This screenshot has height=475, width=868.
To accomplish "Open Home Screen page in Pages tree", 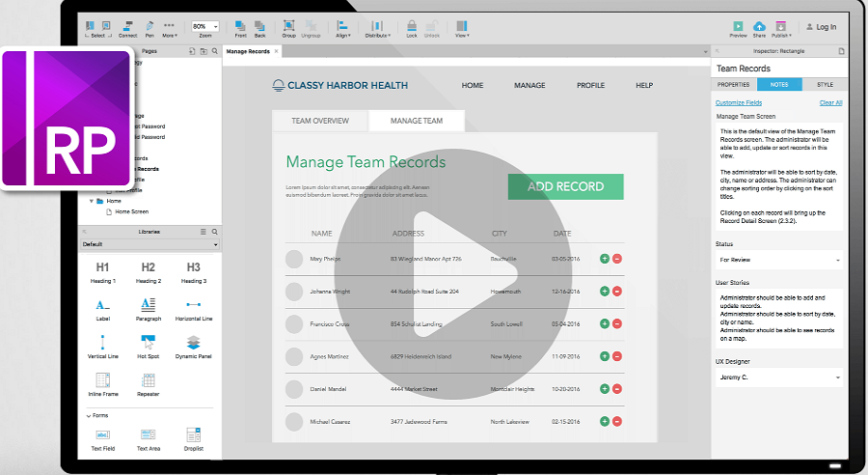I will (132, 211).
